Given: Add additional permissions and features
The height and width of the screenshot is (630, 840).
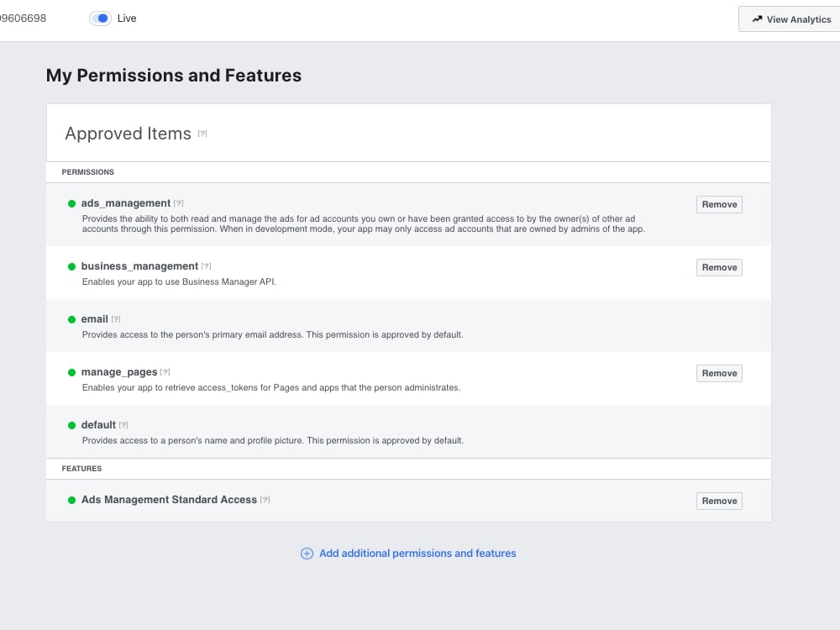Looking at the screenshot, I should click(417, 554).
